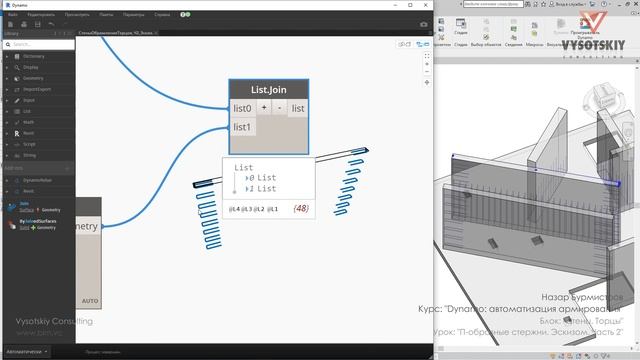Remove input with List.Join minus button

tap(279, 108)
